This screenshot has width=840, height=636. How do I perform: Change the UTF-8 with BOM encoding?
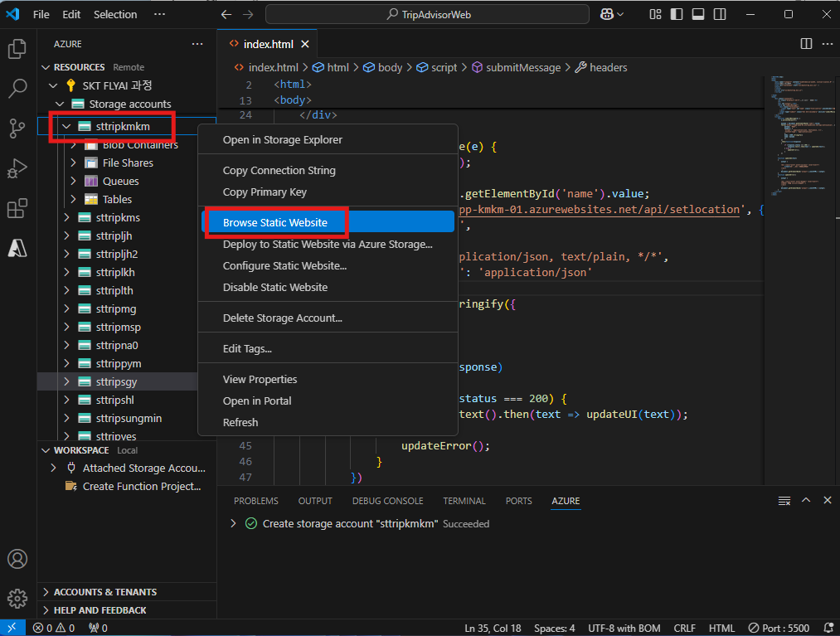pyautogui.click(x=624, y=628)
